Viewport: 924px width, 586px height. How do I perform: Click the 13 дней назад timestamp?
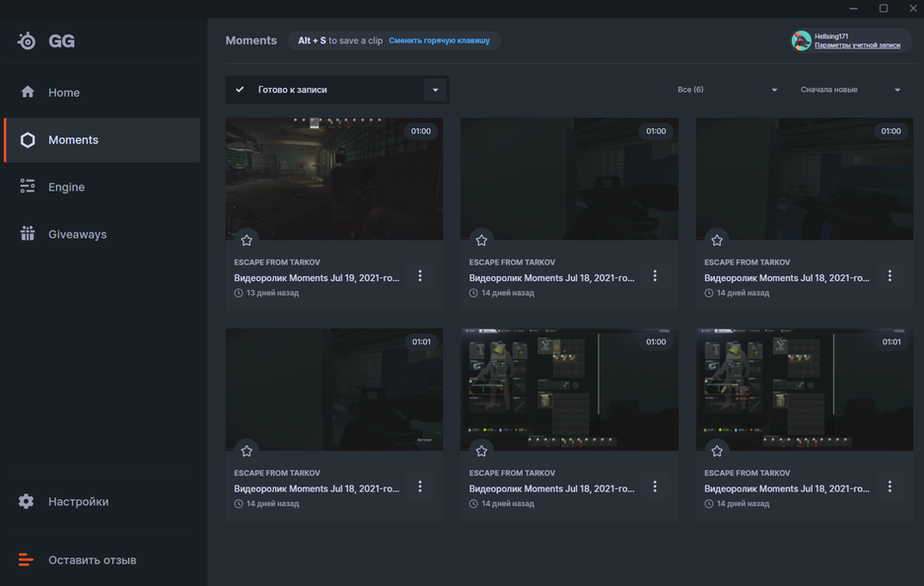click(272, 293)
